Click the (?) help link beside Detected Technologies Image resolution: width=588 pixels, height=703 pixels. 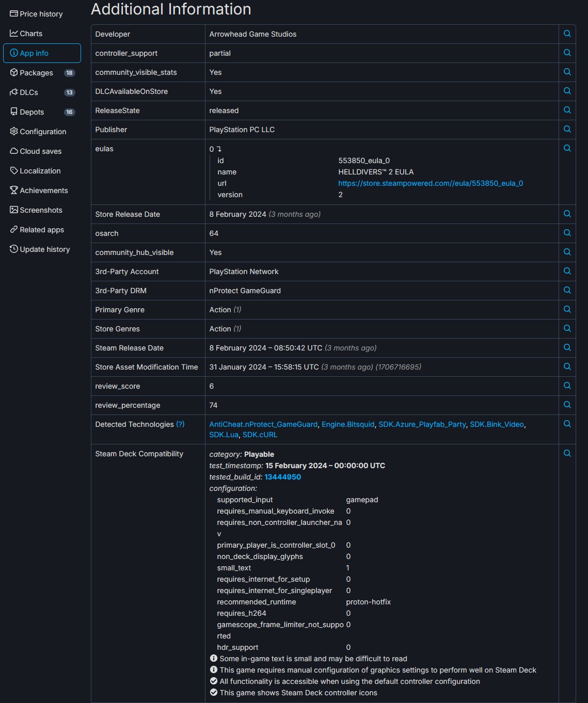click(x=180, y=424)
